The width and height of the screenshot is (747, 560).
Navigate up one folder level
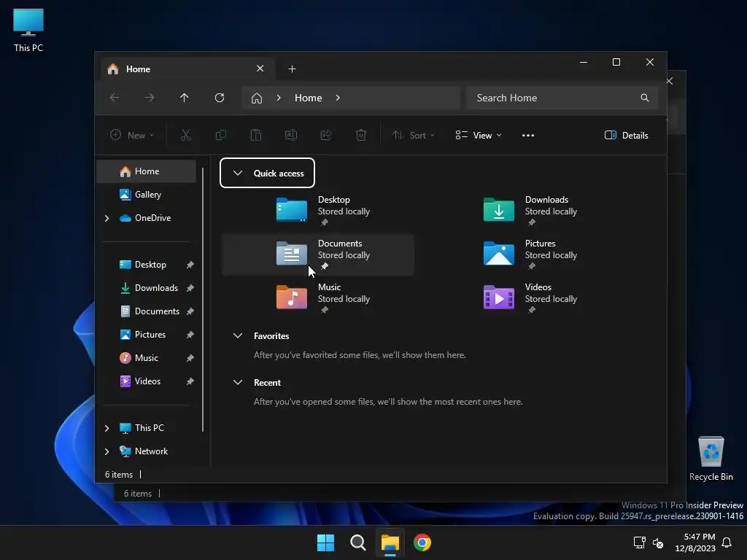pos(185,98)
